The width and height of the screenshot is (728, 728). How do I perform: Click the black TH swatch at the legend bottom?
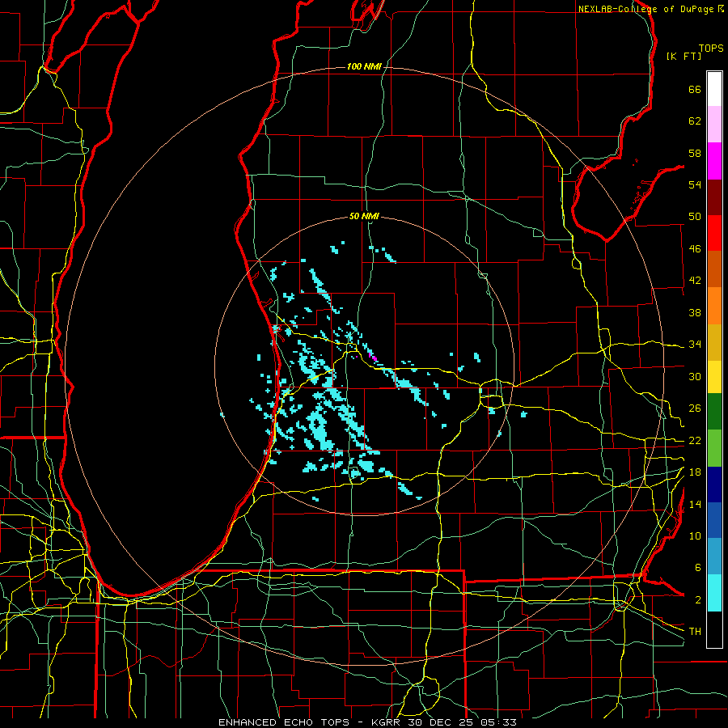coord(714,629)
